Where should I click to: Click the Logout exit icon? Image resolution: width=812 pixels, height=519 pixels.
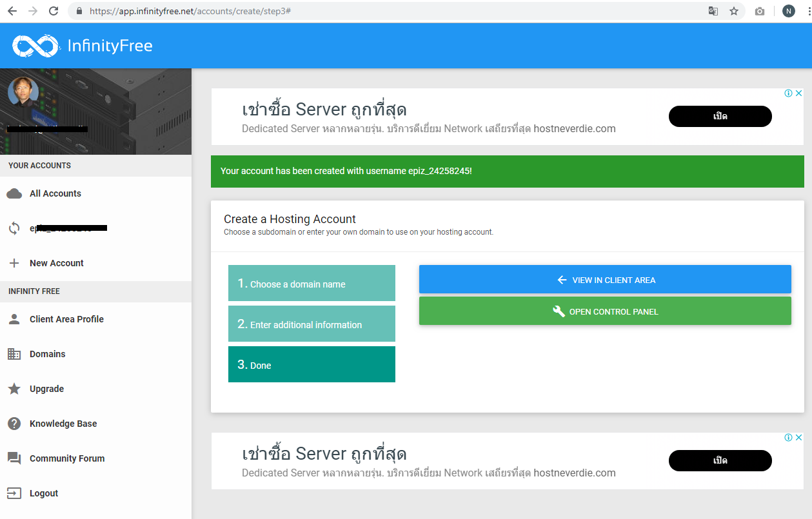(x=14, y=493)
